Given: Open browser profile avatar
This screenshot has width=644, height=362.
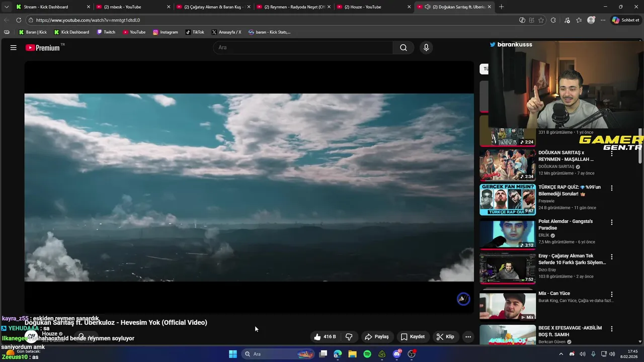Looking at the screenshot, I should (591, 20).
